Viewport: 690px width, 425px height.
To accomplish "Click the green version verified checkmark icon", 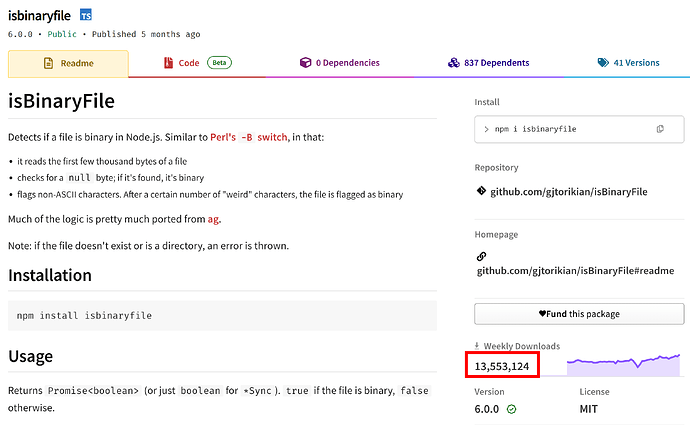I will point(511,410).
